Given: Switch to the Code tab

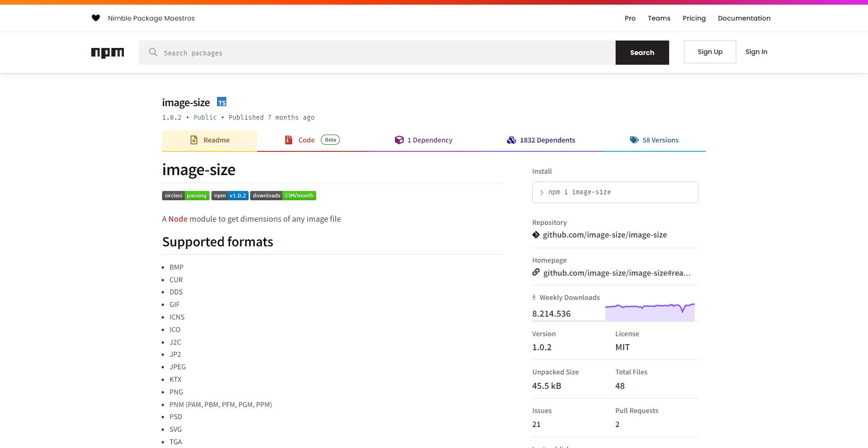Looking at the screenshot, I should 312,140.
